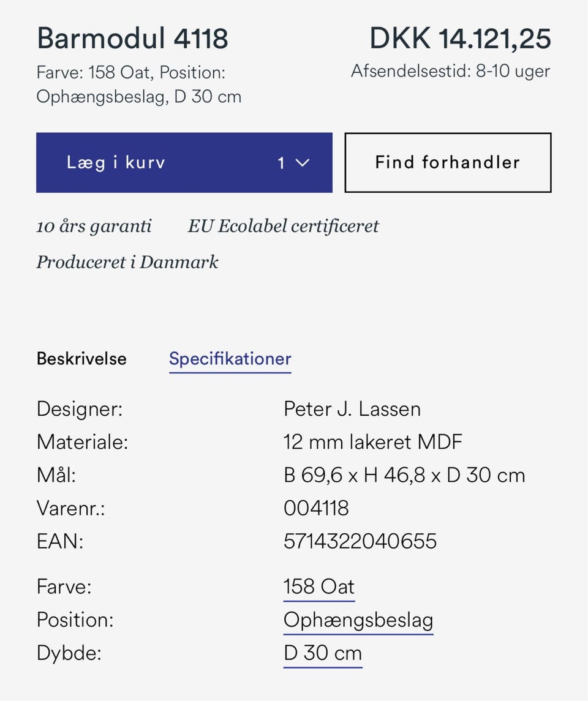Click the Find forhandler button

448,163
